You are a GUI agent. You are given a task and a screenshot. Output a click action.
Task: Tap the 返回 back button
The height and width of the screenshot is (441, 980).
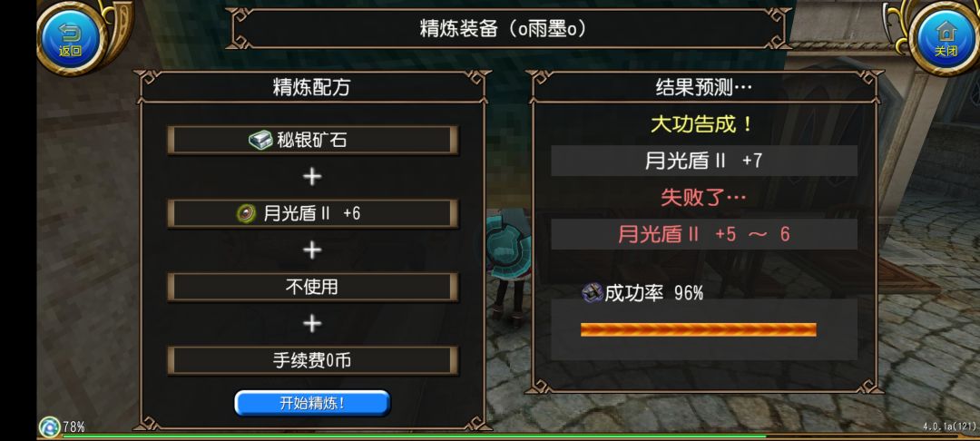tap(70, 37)
